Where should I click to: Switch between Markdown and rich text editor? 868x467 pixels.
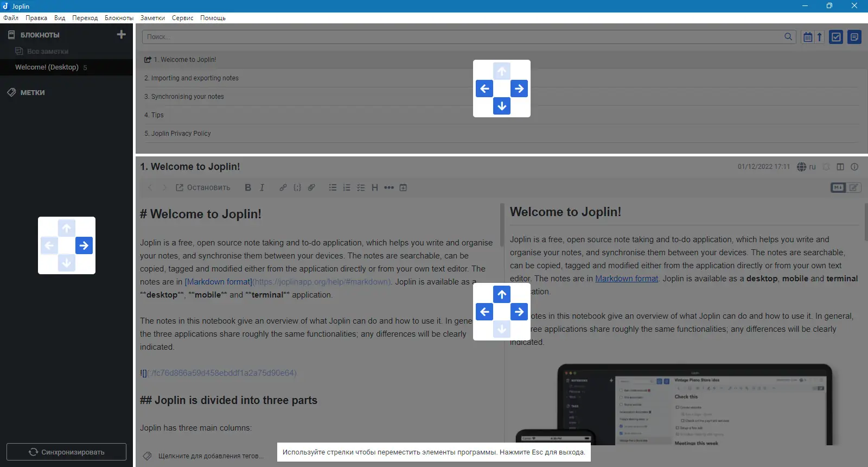point(846,187)
